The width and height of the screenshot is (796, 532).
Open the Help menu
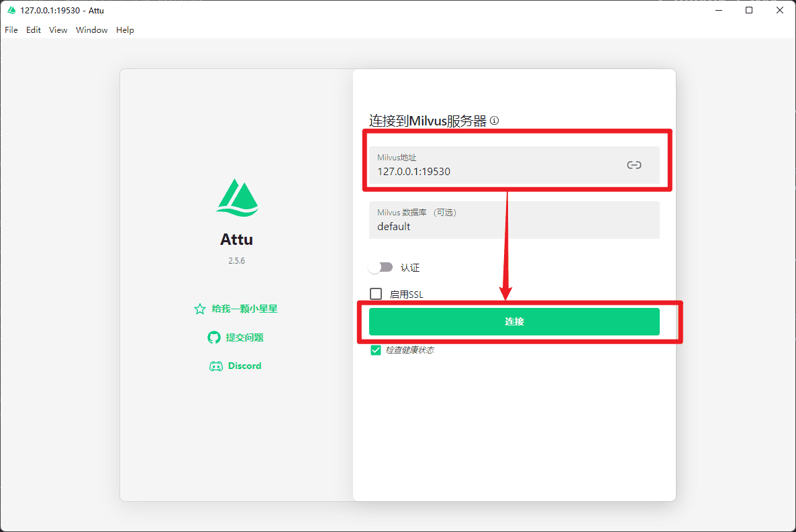[x=125, y=30]
